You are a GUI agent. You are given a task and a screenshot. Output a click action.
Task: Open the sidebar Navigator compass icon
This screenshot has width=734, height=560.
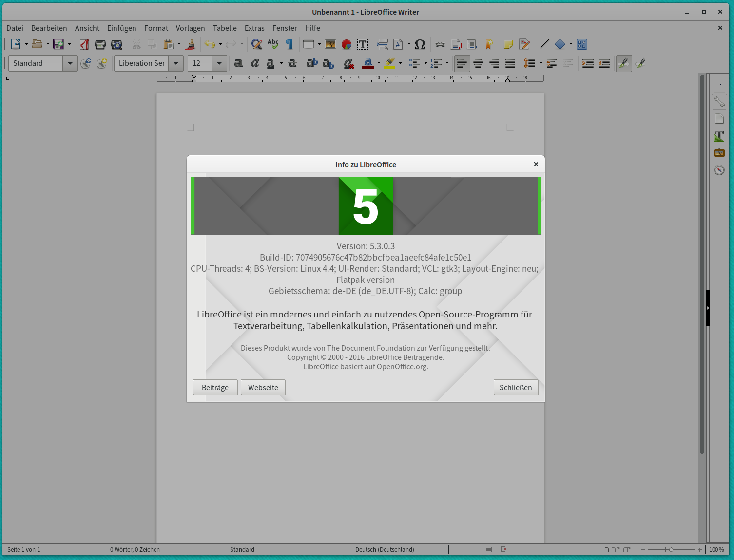click(x=719, y=170)
